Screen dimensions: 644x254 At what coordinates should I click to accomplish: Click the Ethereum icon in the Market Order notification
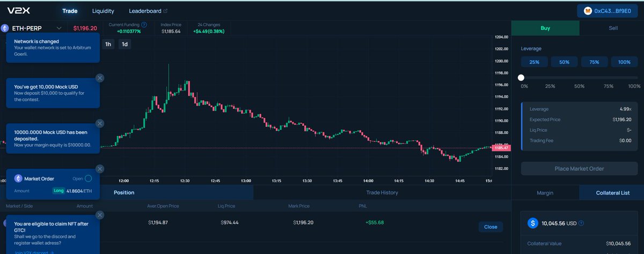tap(18, 178)
